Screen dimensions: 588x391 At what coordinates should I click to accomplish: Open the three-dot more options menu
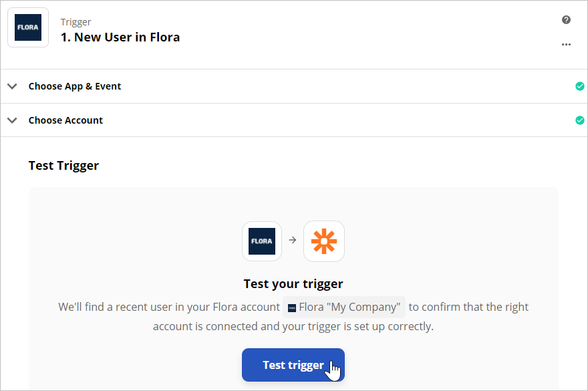click(566, 44)
